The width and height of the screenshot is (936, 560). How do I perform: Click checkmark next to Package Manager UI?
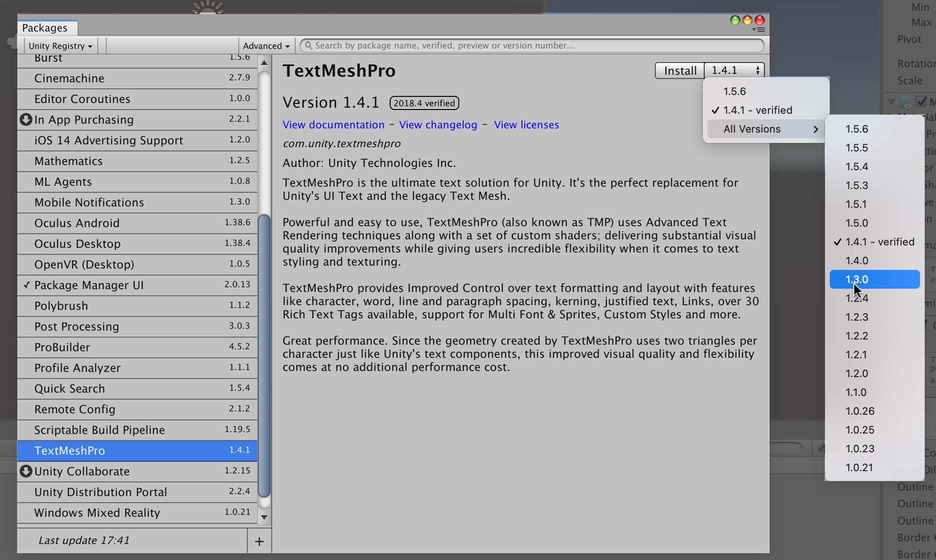tap(27, 285)
